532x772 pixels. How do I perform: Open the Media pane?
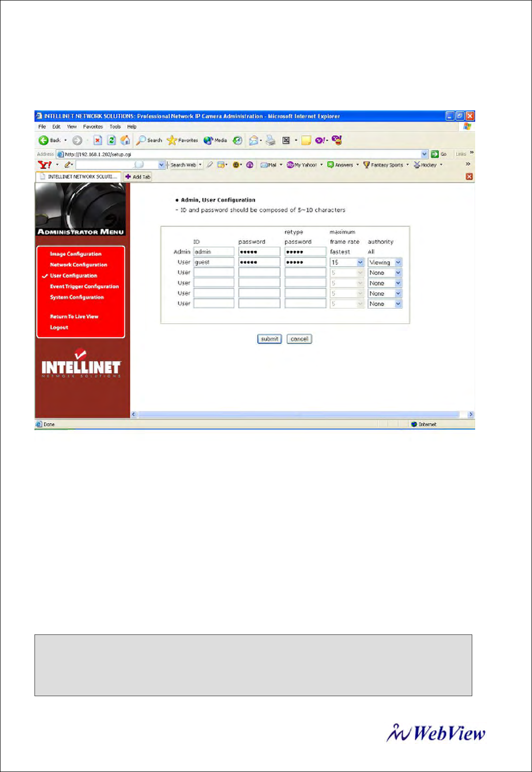pos(215,140)
